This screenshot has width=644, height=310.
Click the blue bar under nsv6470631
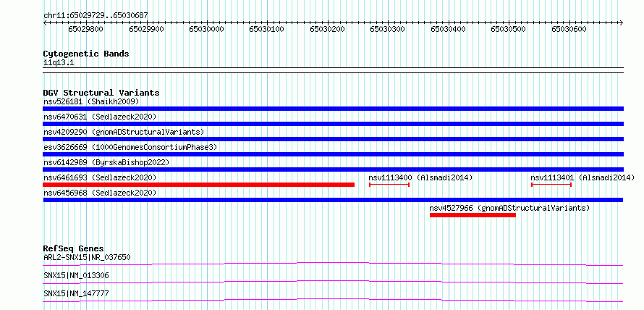[x=333, y=124]
